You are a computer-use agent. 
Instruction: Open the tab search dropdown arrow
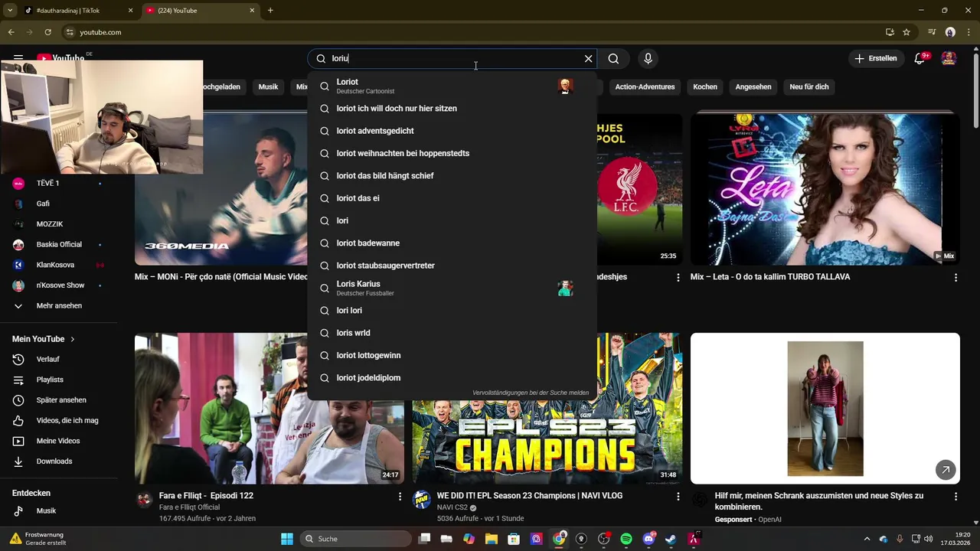tap(11, 11)
